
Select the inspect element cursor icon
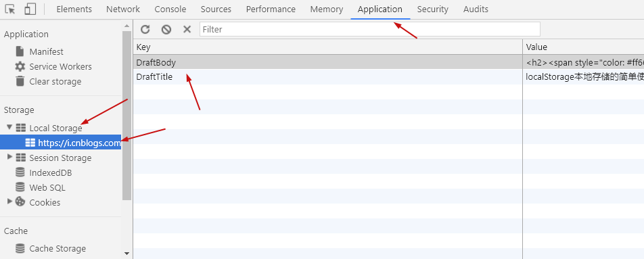(10, 9)
